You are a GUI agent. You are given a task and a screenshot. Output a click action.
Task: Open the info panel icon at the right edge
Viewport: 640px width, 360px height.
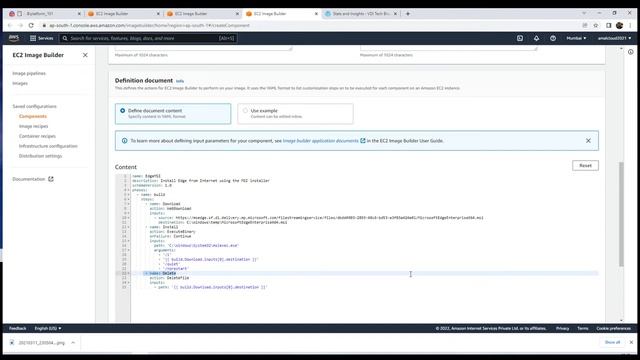[x=631, y=52]
